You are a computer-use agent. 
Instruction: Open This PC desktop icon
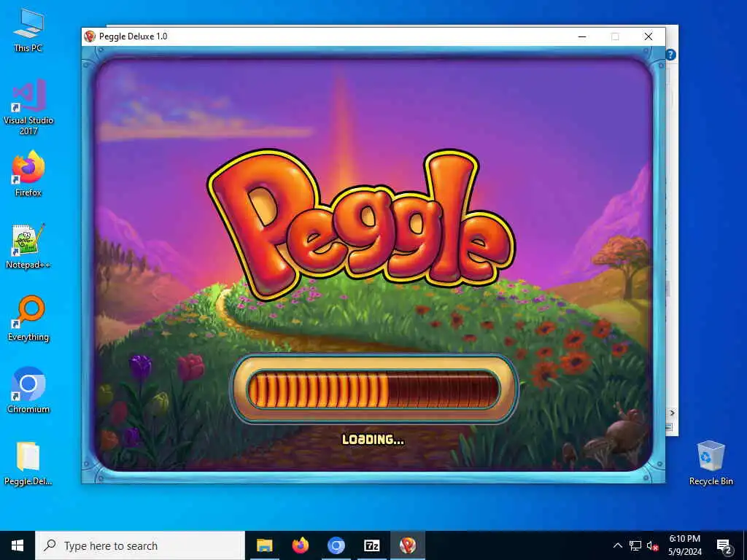[28, 29]
